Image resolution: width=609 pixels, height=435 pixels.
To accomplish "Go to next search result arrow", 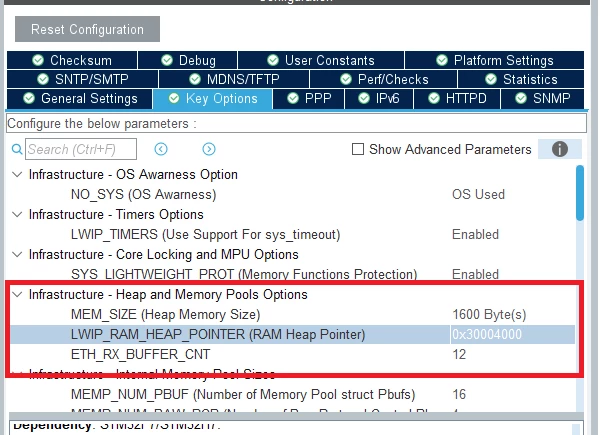I will pos(209,149).
